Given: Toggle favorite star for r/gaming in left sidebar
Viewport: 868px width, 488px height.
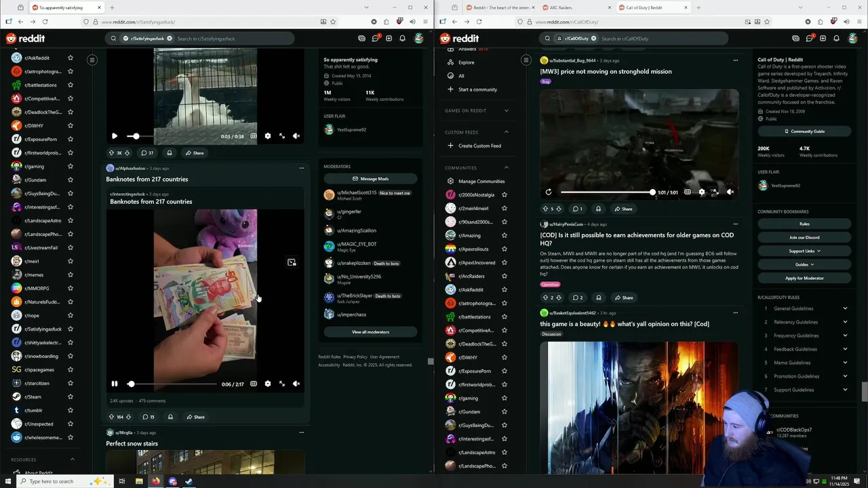Looking at the screenshot, I should pos(70,166).
